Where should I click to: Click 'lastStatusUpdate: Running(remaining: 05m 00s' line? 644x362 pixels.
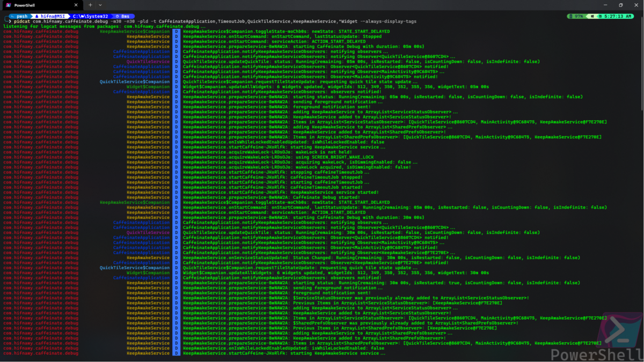pos(395,207)
